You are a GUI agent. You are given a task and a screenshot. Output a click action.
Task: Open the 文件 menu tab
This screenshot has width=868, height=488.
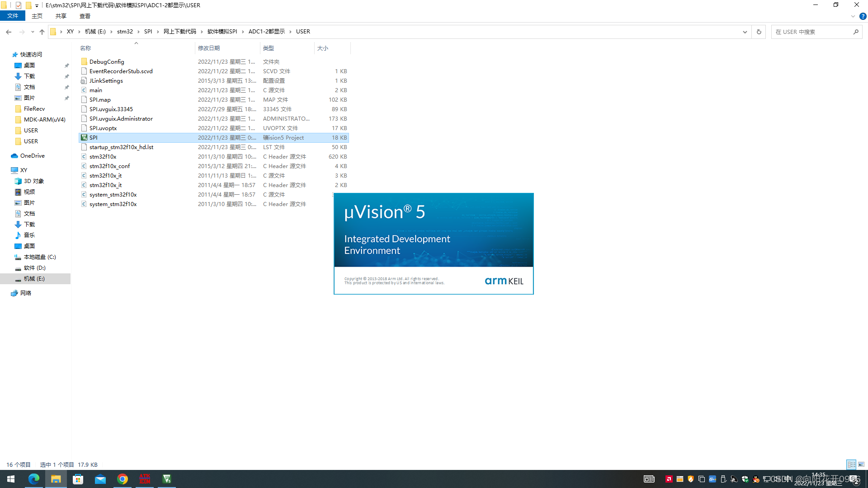coord(13,16)
